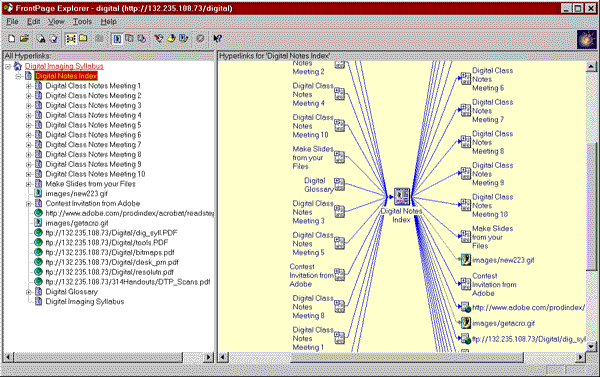Select images/getacro.gif in the tree list

(77, 223)
